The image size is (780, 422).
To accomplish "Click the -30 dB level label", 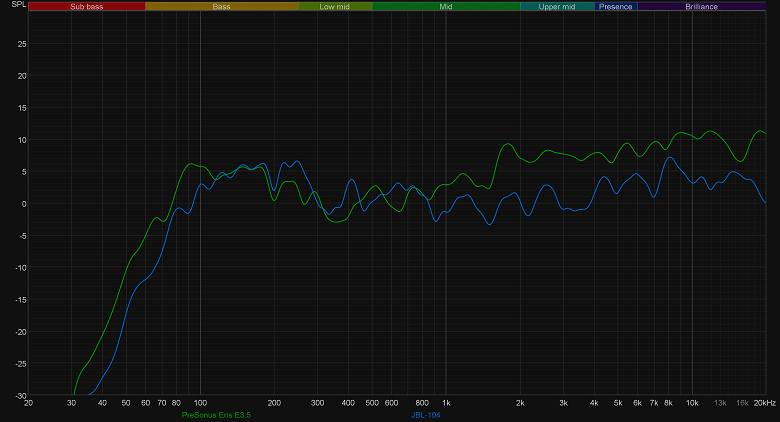I will tap(20, 396).
